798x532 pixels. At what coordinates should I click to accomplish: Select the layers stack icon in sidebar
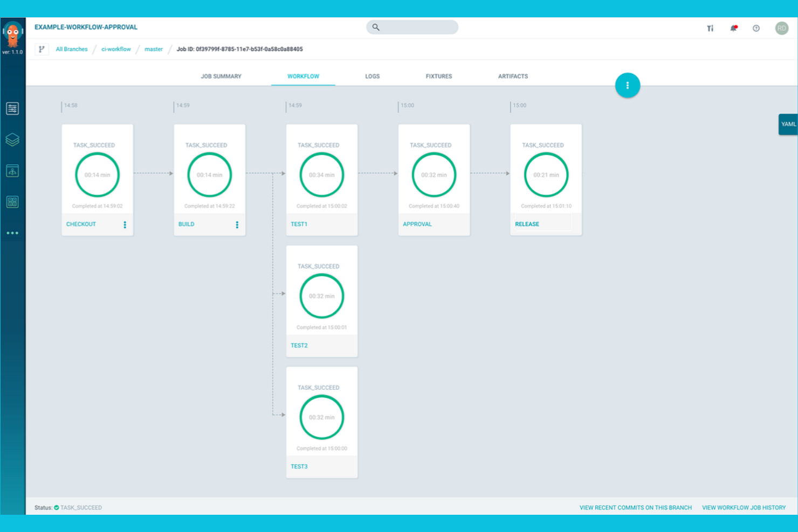[x=12, y=140]
